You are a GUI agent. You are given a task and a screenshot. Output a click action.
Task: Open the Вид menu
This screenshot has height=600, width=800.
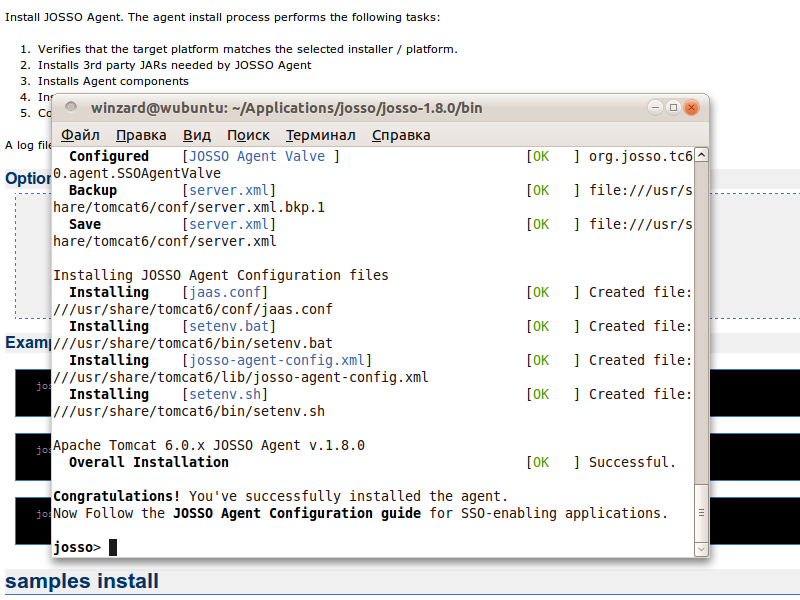[x=196, y=135]
